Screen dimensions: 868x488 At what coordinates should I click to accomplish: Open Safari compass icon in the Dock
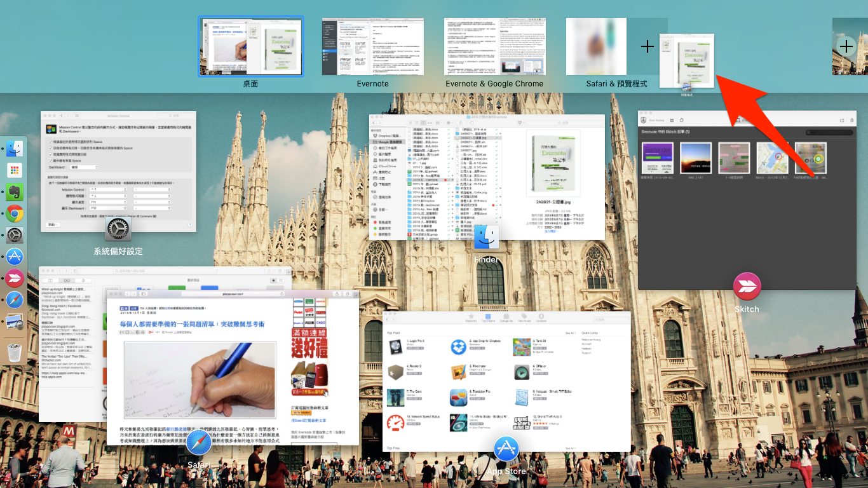tap(15, 299)
